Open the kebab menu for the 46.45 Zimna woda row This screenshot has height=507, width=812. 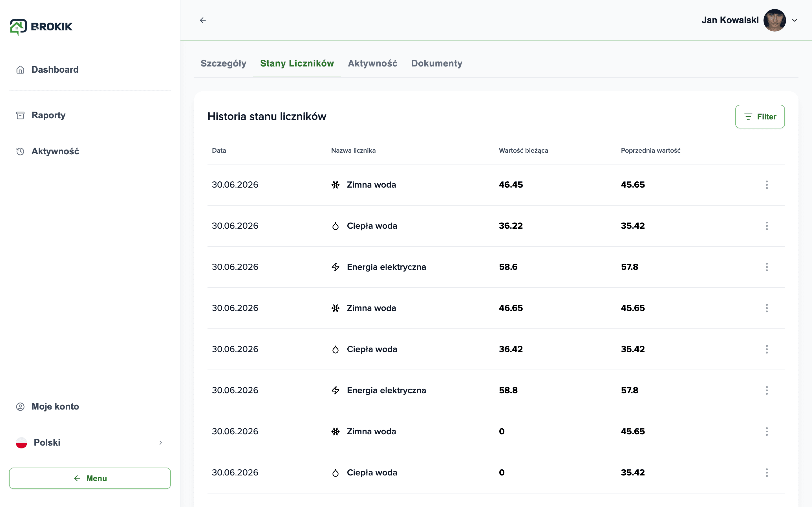click(767, 185)
